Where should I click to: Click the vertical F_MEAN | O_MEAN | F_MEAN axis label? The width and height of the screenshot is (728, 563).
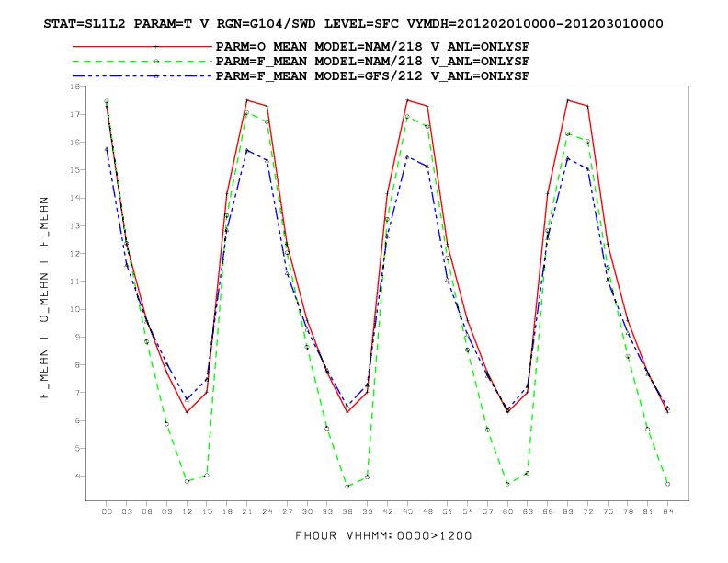point(44,297)
